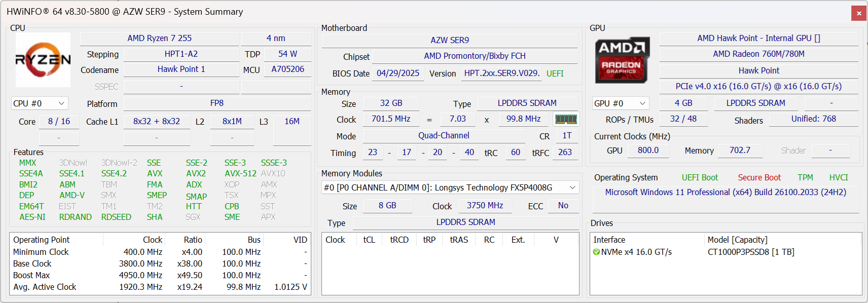868x303 pixels.
Task: Click the Base Clock 3800.0 MHz value
Action: point(140,263)
